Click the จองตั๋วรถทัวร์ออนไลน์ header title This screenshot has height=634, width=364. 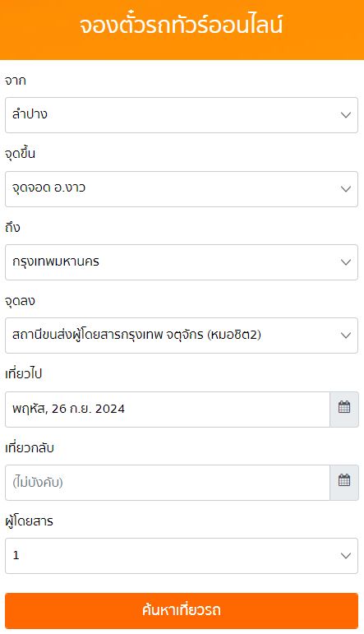tap(181, 25)
